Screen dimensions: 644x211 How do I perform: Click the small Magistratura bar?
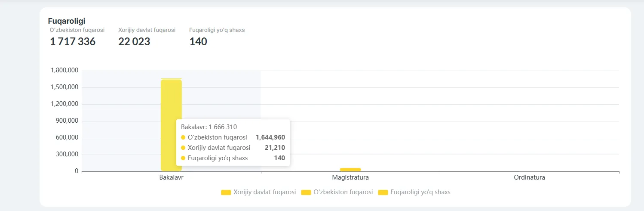(x=350, y=170)
